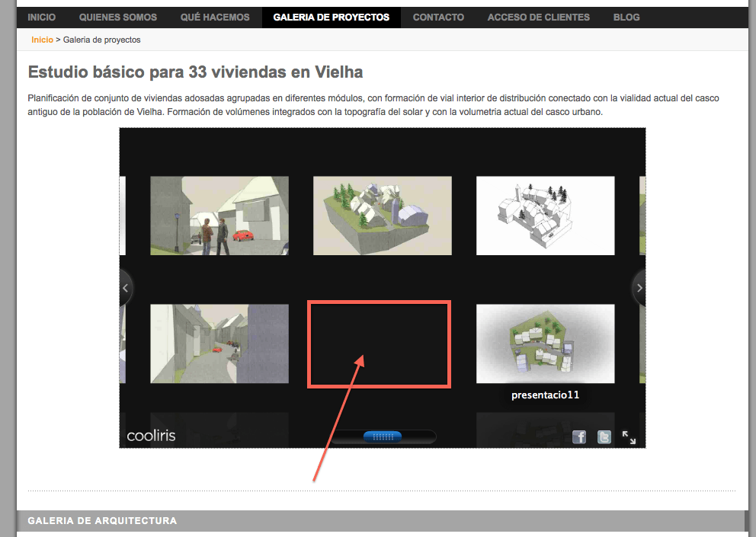Click Galeria de proyectos breadcrumb text

point(101,40)
